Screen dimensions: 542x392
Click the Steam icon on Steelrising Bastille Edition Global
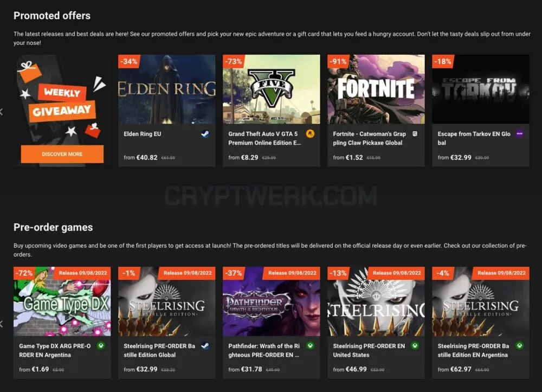[205, 346]
